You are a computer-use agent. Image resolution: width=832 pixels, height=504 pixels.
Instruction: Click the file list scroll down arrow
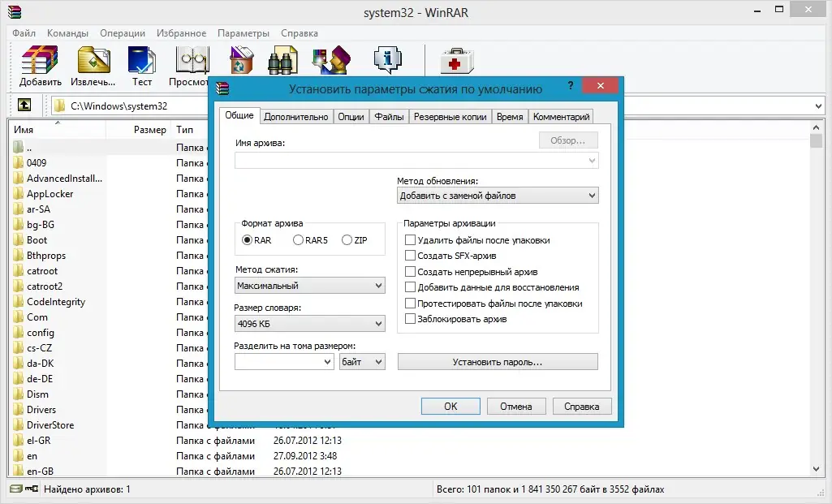click(816, 468)
